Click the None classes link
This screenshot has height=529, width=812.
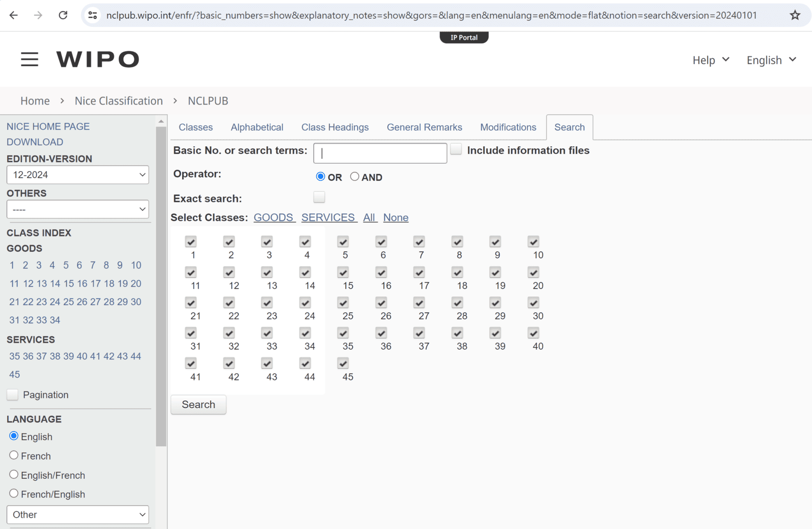tap(396, 217)
